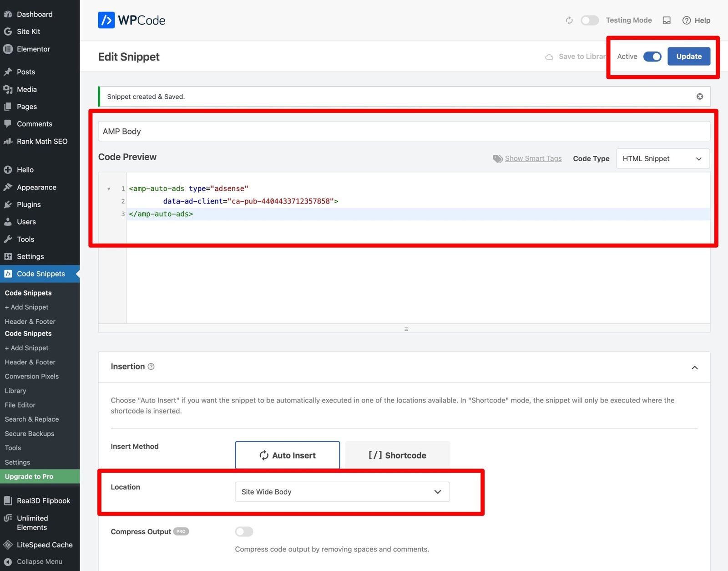Click the Update button
Viewport: 728px width, 571px height.
pyautogui.click(x=689, y=56)
